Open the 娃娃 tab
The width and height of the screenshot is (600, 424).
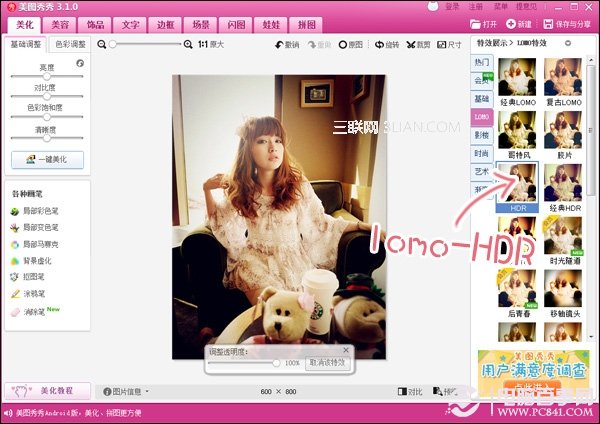tap(271, 25)
